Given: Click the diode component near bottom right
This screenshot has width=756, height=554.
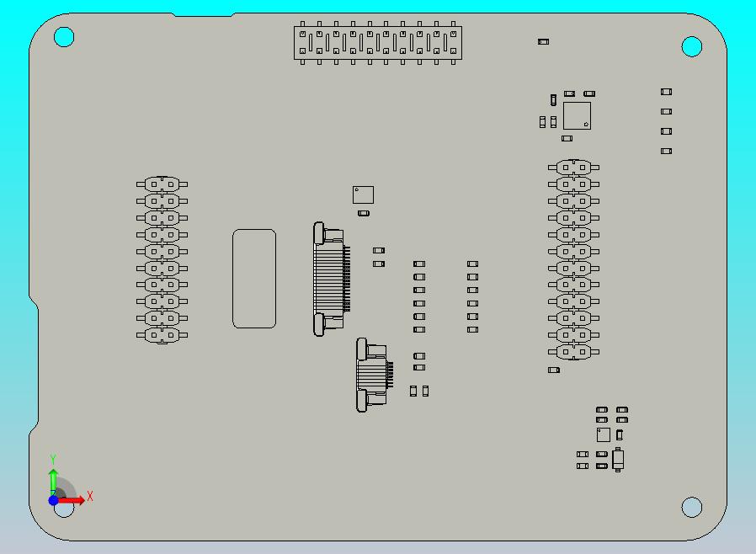Looking at the screenshot, I should [618, 460].
